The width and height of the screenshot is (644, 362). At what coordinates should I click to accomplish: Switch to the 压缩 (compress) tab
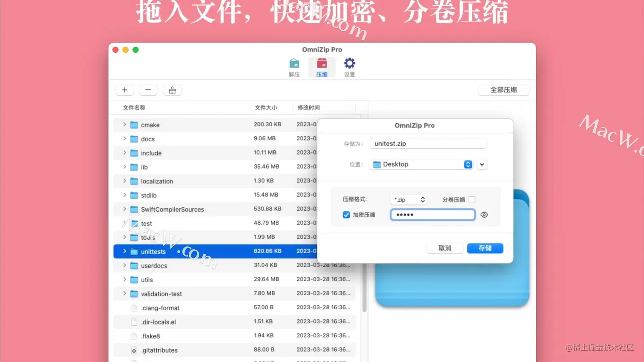[x=322, y=68]
